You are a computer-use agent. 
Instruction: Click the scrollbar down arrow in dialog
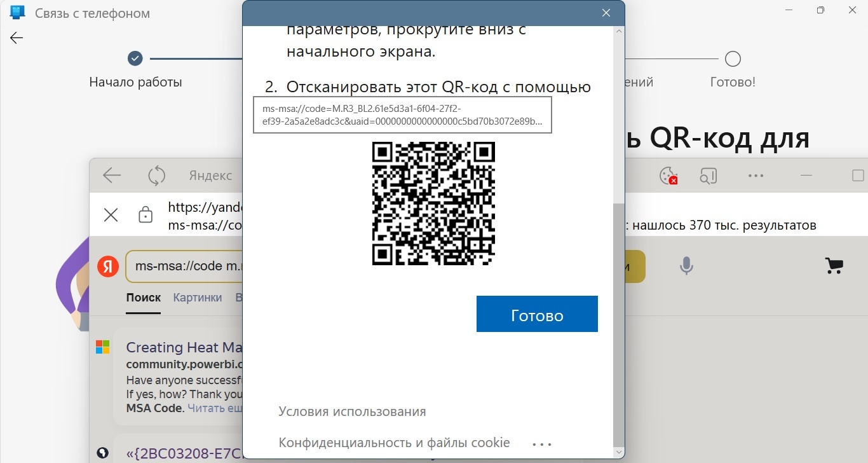coord(619,452)
